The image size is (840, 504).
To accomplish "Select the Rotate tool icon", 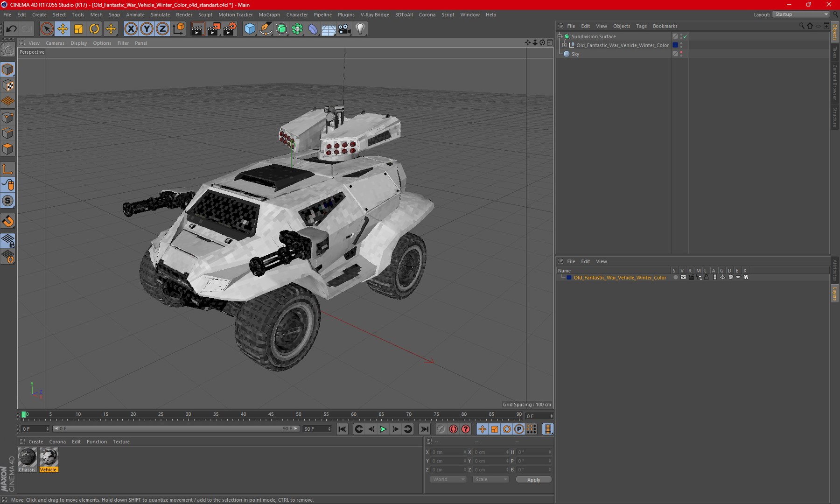I will point(94,29).
